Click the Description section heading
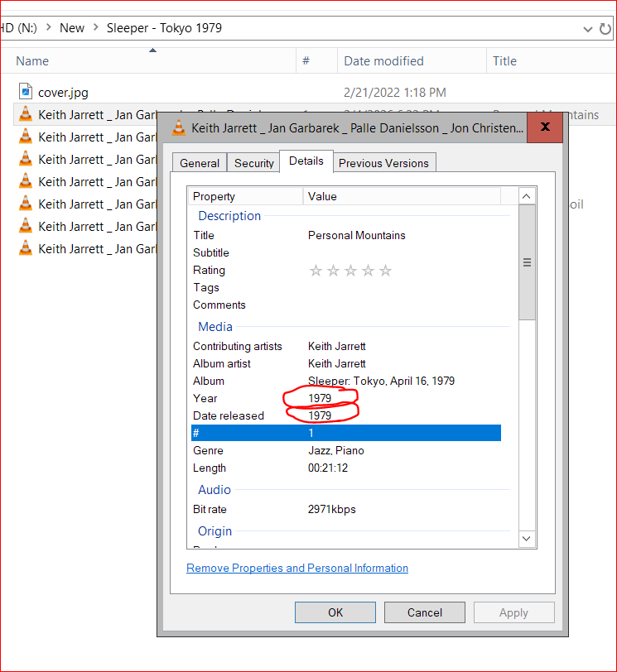Viewport: 617px width, 672px height. [x=229, y=215]
